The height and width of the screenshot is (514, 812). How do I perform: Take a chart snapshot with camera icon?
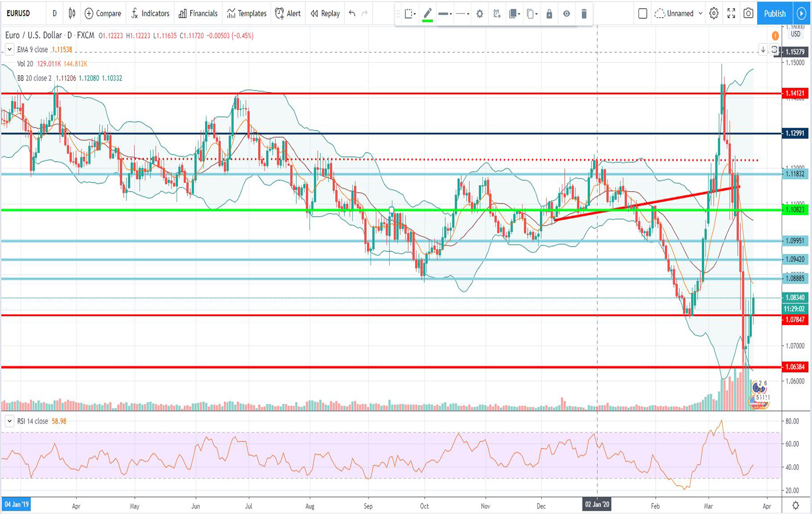(748, 14)
